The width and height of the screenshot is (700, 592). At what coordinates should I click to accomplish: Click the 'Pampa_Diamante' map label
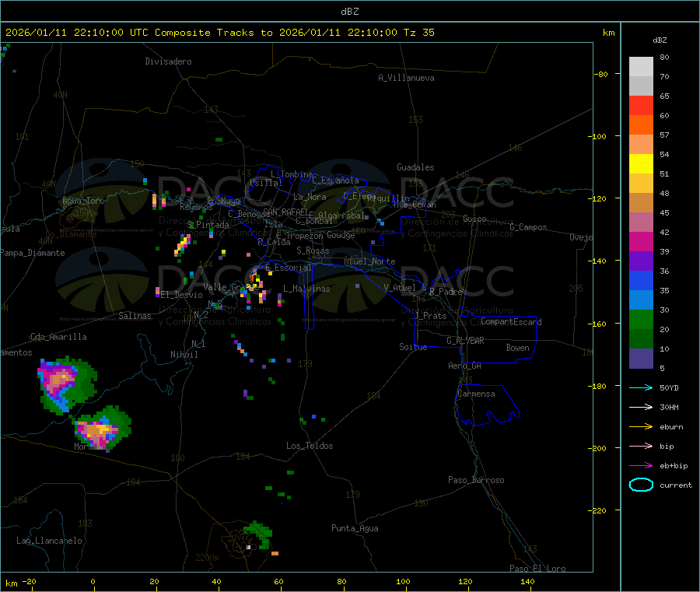[32, 253]
